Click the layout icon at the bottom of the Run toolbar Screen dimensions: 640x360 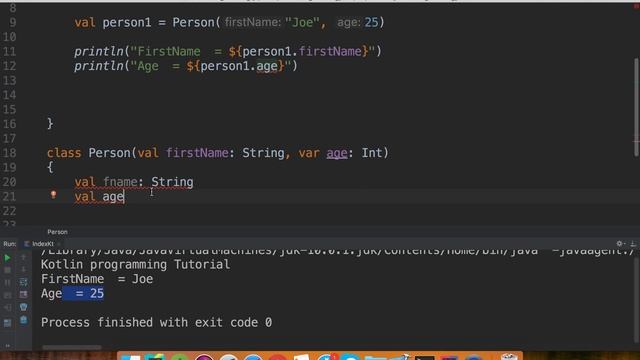click(7, 323)
